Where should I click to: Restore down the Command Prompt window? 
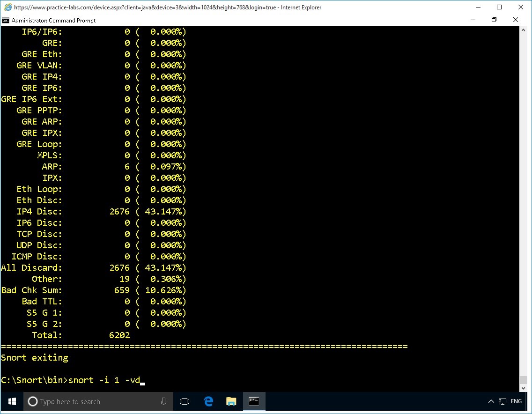tap(494, 20)
